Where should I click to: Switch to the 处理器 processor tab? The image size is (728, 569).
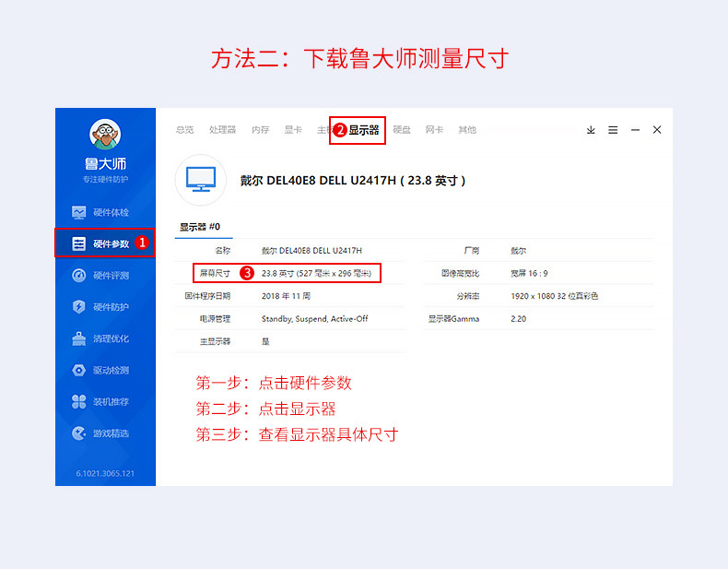pos(222,130)
